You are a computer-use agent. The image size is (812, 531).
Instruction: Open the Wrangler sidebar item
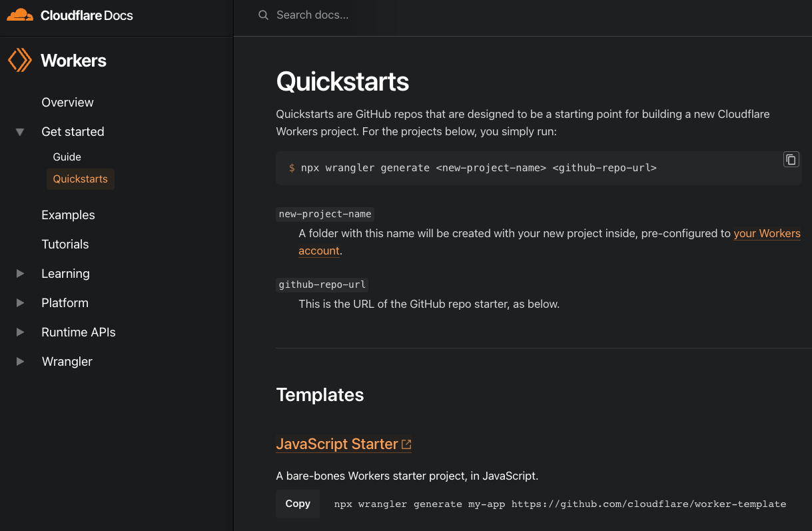(x=67, y=362)
